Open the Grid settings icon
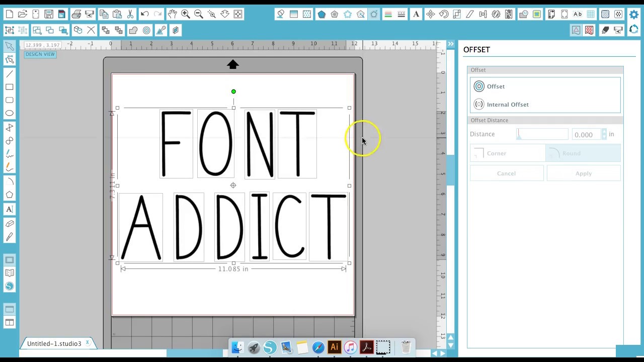 [591, 14]
